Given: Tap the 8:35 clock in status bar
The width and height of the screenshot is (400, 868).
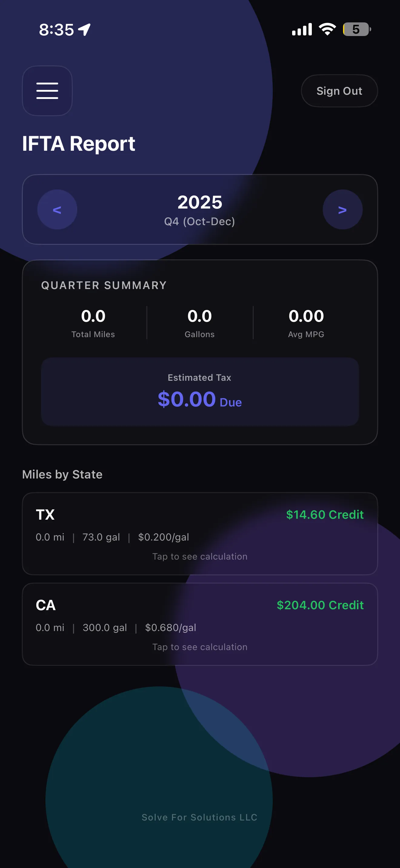Looking at the screenshot, I should click(56, 30).
